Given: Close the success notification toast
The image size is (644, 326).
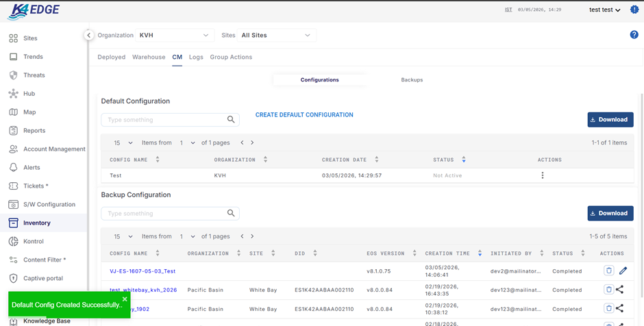Looking at the screenshot, I should [125, 299].
